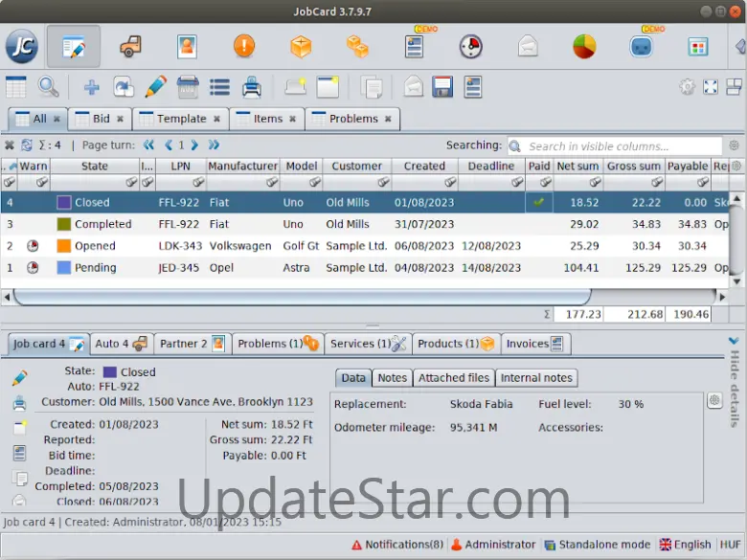Open the JC application logo menu

(22, 46)
